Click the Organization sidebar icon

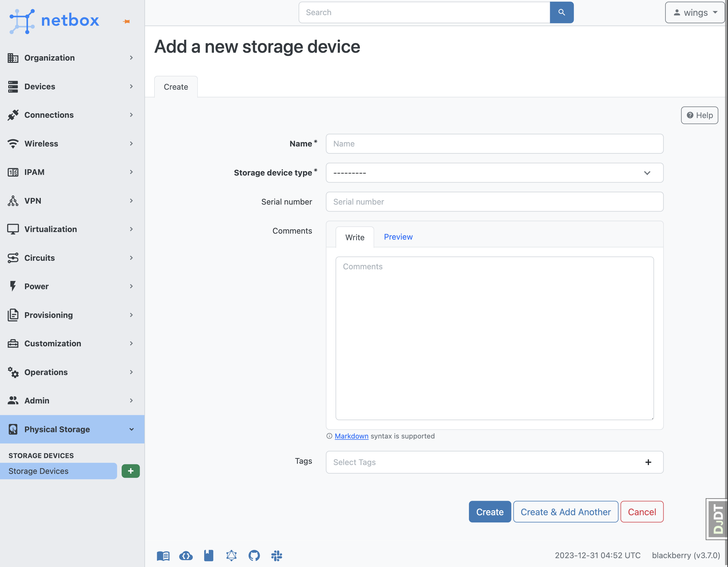pos(13,58)
